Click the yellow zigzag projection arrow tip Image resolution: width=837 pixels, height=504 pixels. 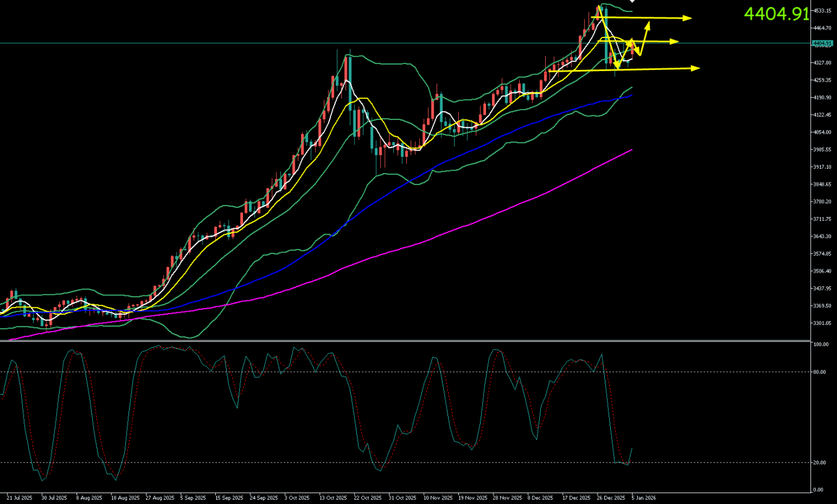tap(648, 24)
